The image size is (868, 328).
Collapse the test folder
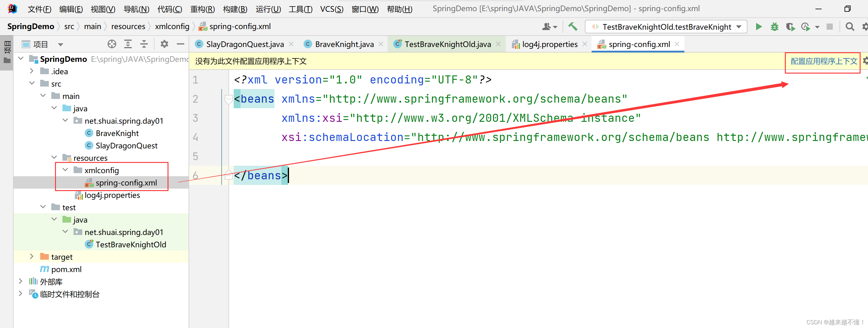(x=43, y=207)
